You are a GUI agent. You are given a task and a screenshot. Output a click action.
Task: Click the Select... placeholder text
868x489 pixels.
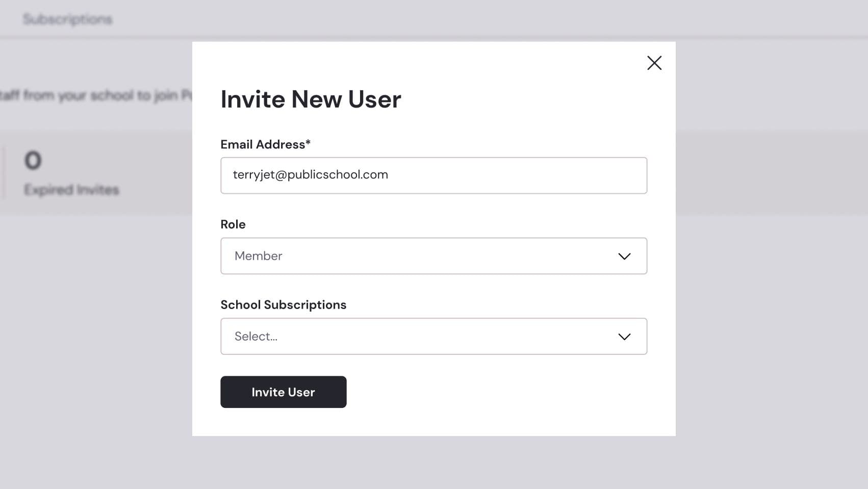[256, 337]
